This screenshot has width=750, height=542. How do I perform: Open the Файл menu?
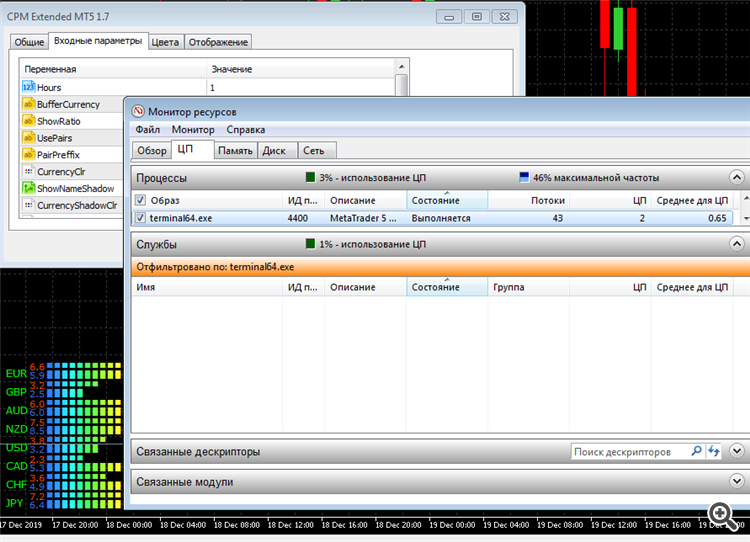(x=147, y=130)
